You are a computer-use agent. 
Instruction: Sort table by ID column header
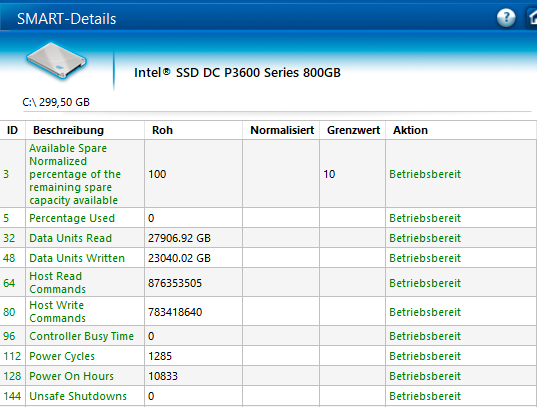tap(12, 130)
